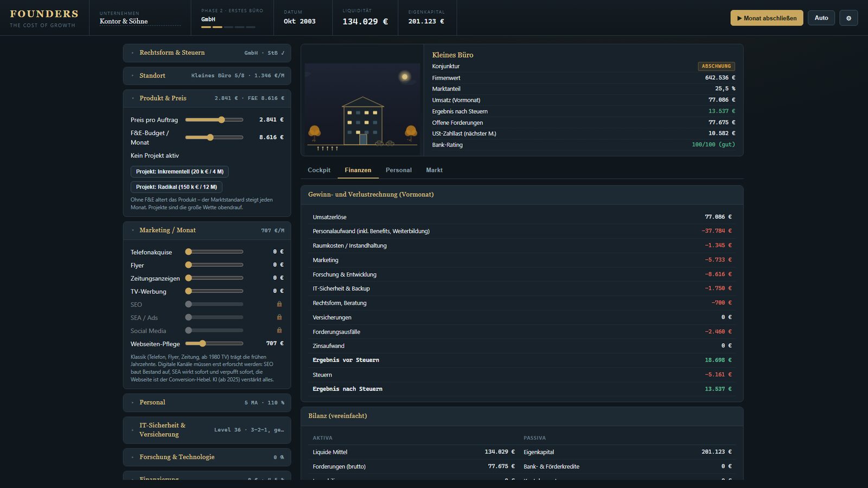The width and height of the screenshot is (868, 488).
Task: Click the Firmenwert value "642.536 €"
Action: 720,78
